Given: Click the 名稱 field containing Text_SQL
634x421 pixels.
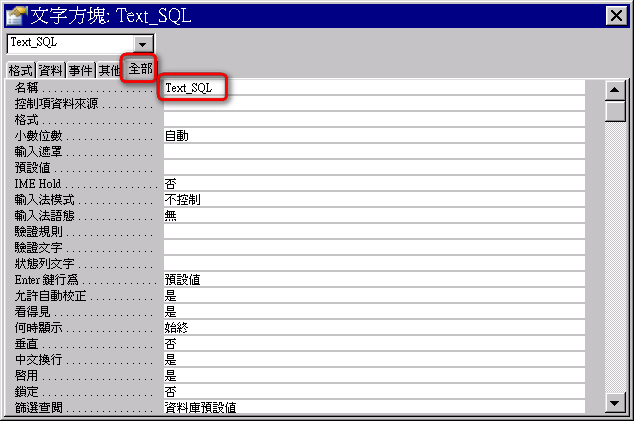Looking at the screenshot, I should click(x=374, y=87).
